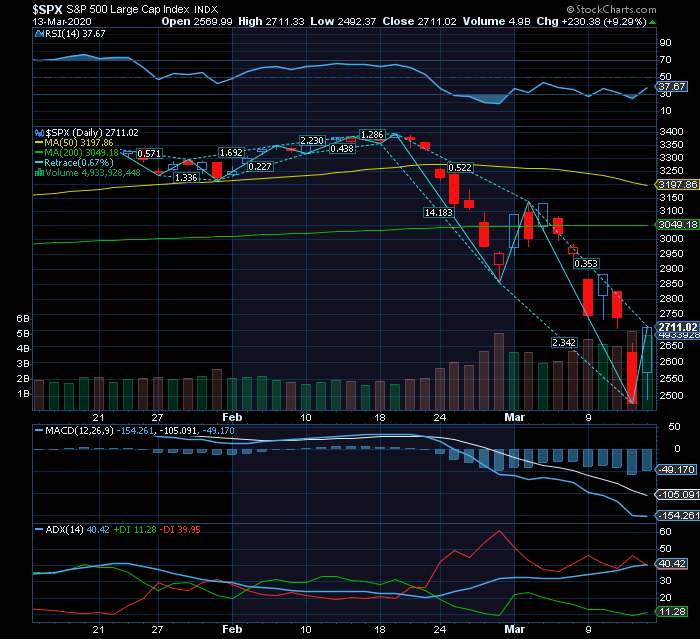Click the -154.261 MACD line tag
This screenshot has height=639, width=700.
(x=677, y=516)
